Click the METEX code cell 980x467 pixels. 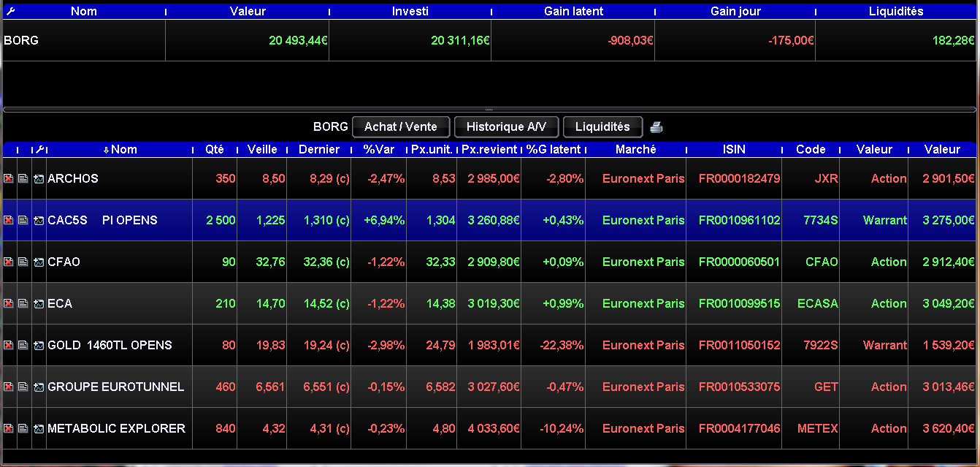pos(818,428)
